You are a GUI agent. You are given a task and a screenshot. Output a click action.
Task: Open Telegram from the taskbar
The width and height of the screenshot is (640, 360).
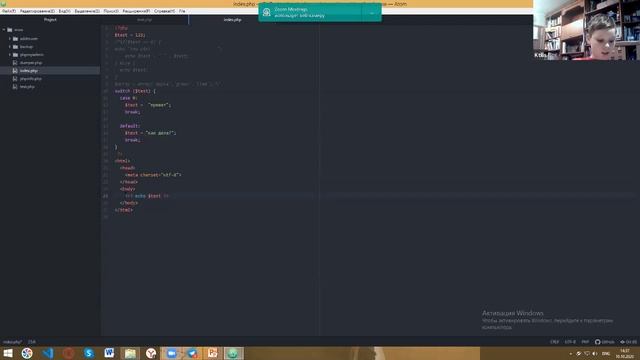coord(192,353)
